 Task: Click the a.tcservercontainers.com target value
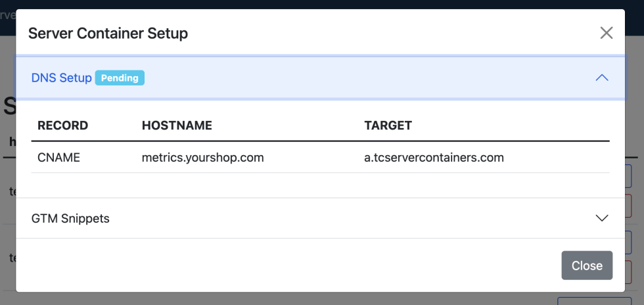(x=434, y=158)
